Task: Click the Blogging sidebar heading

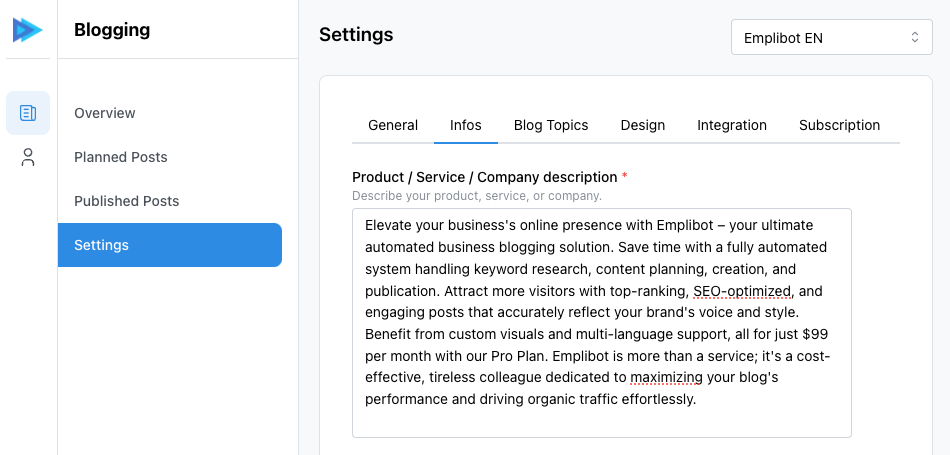Action: tap(112, 30)
